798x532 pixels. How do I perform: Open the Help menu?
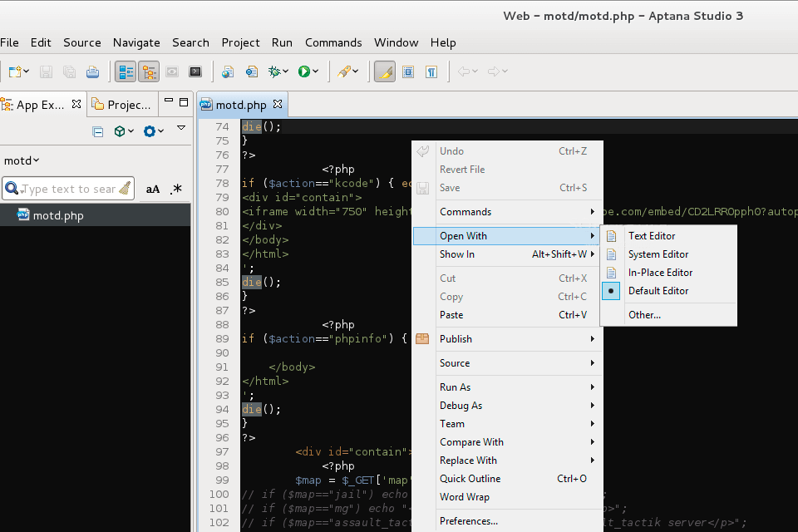pos(443,42)
